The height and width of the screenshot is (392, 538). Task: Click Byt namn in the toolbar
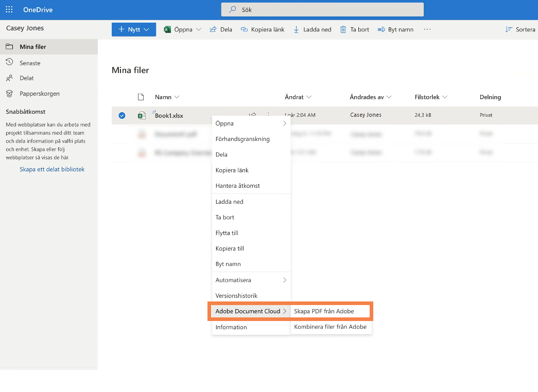tap(395, 29)
